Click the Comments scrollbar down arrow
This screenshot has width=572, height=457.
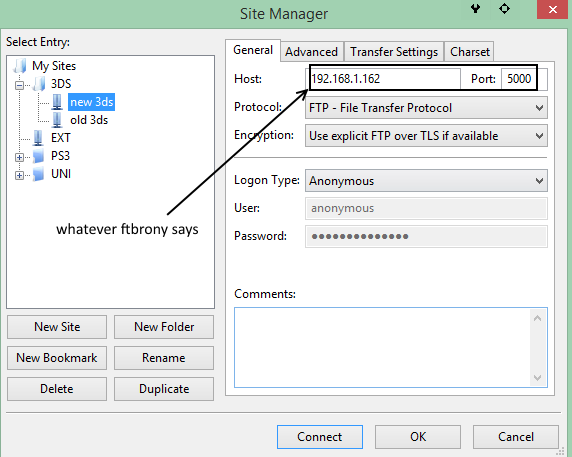pos(537,377)
